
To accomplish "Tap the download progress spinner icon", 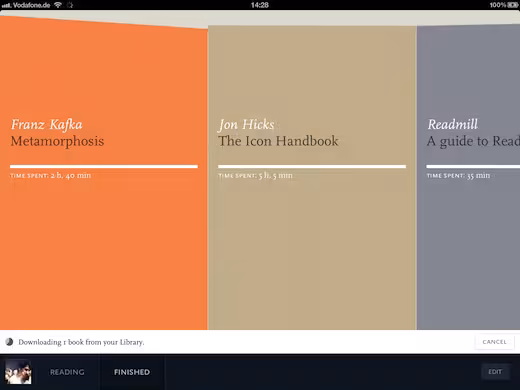I will click(9, 342).
